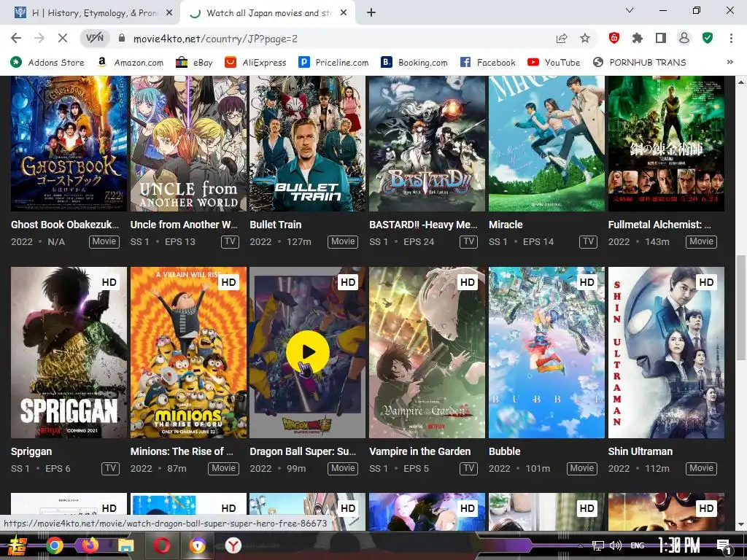Open the Amazon.com bookmark
The height and width of the screenshot is (560, 747).
point(130,63)
